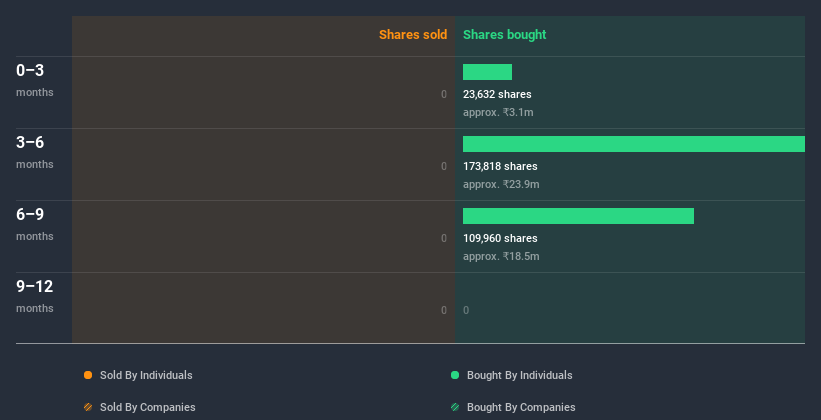The height and width of the screenshot is (420, 821).
Task: Click the approx. ₹18.5m value text
Action: 501,256
